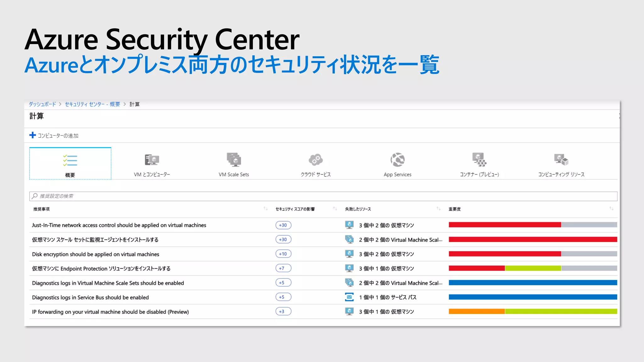Sort by セキュリティ スコアの影響 column arrows
The height and width of the screenshot is (362, 644).
point(335,209)
